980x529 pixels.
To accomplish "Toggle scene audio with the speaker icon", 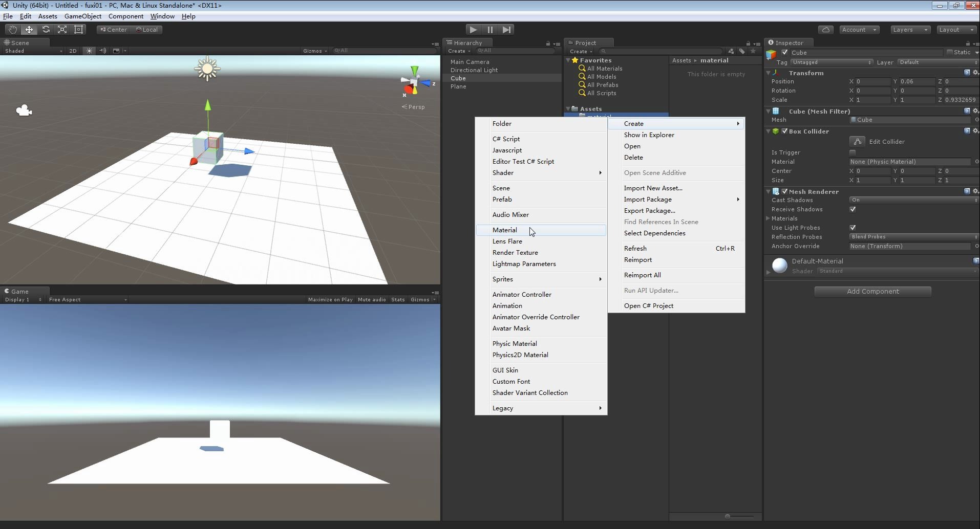I will [102, 51].
